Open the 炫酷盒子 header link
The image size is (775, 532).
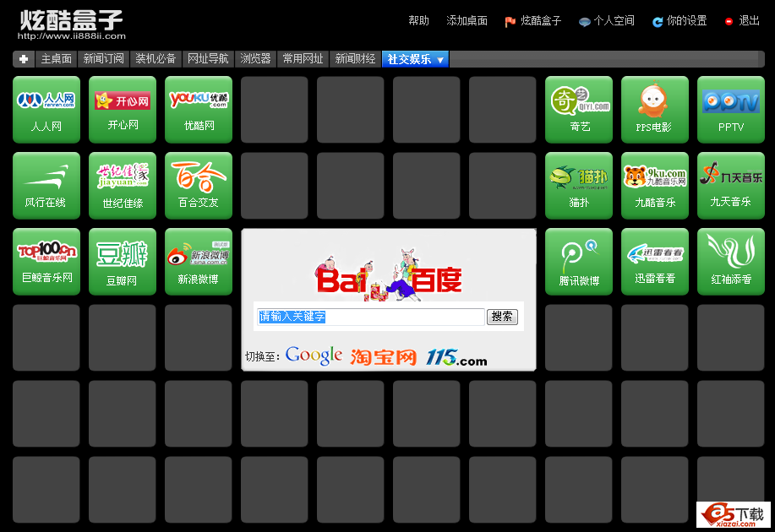point(532,21)
